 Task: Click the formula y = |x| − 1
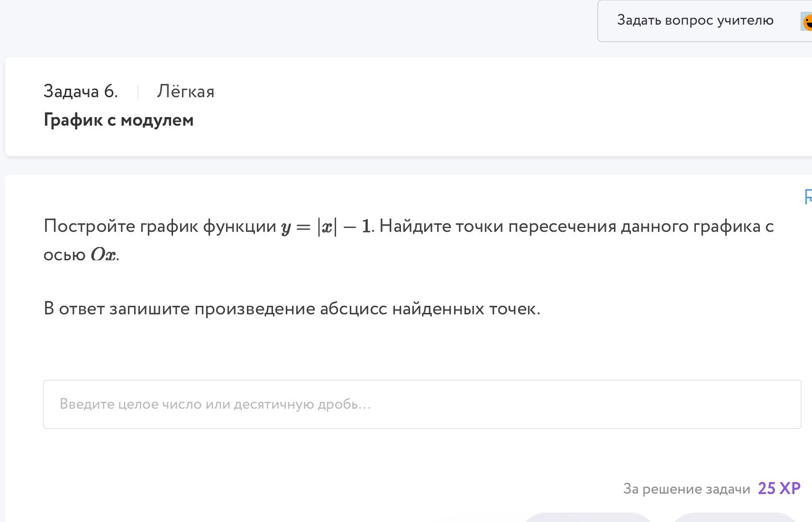[x=326, y=227]
